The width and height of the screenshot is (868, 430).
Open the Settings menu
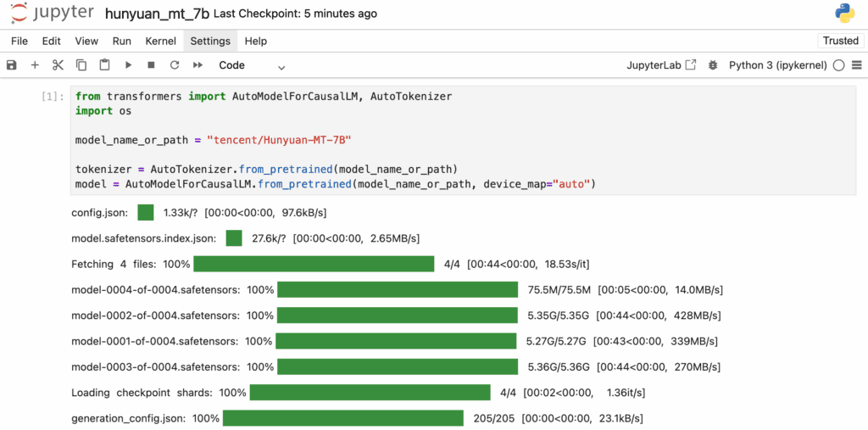click(210, 41)
